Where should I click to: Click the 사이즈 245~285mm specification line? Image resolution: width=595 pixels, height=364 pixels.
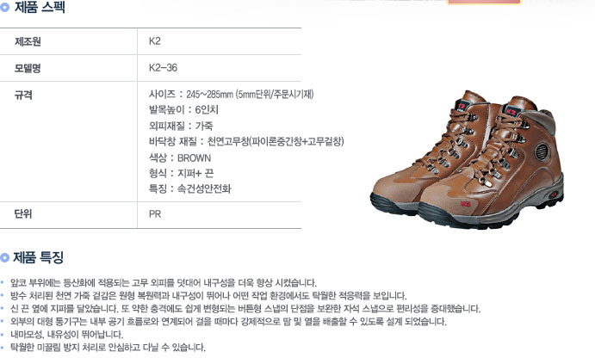pos(231,94)
